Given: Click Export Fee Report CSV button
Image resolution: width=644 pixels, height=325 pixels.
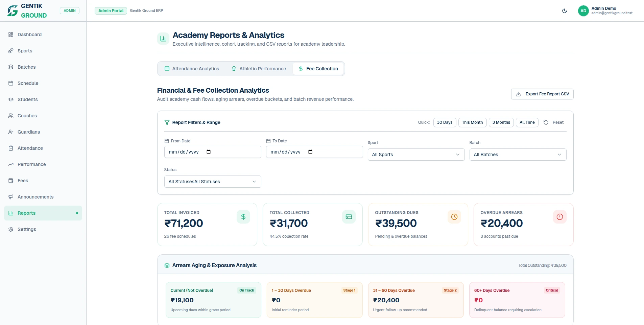Looking at the screenshot, I should pyautogui.click(x=542, y=94).
